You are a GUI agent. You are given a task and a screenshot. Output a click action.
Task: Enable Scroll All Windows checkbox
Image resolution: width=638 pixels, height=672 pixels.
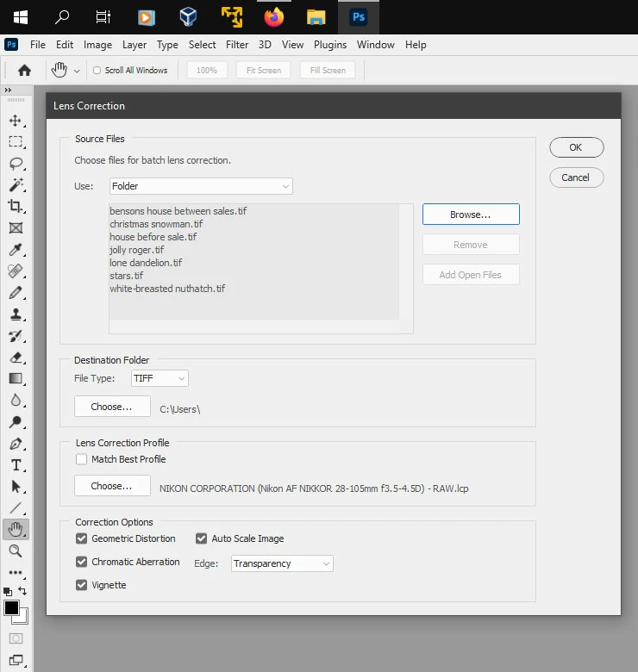click(97, 70)
